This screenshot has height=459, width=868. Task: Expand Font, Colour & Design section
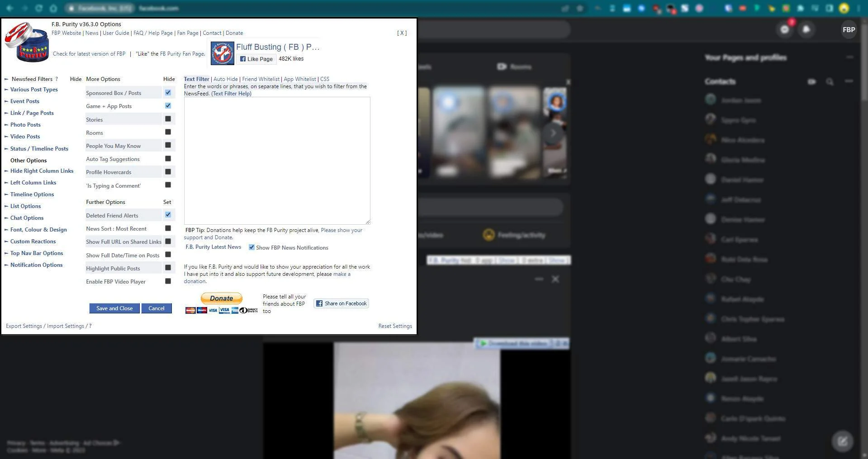[x=38, y=230]
